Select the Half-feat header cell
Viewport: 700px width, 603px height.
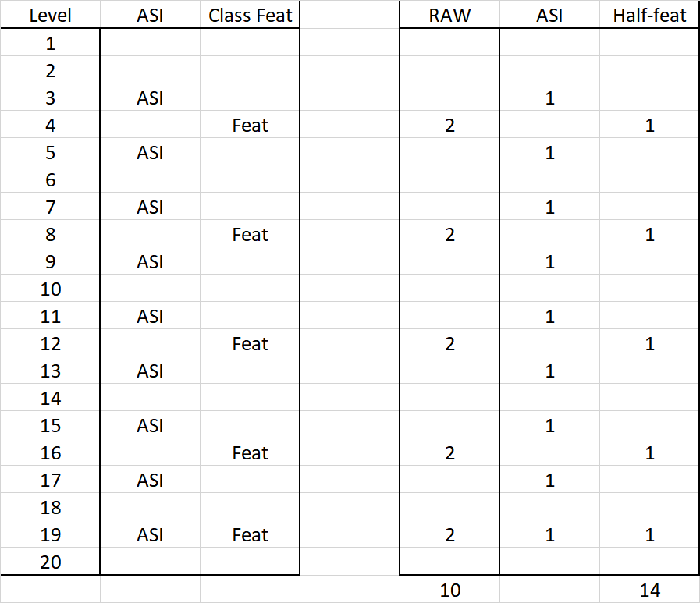pyautogui.click(x=649, y=15)
